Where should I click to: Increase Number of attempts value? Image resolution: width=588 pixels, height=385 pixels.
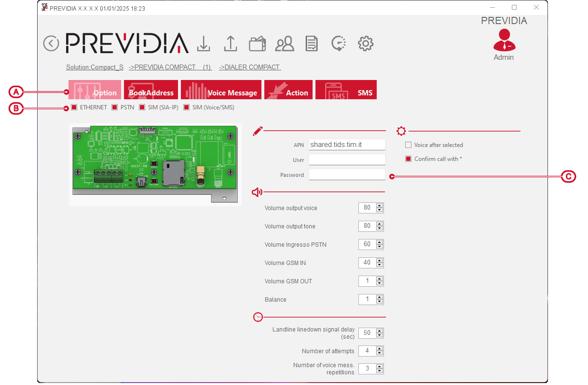(x=380, y=348)
